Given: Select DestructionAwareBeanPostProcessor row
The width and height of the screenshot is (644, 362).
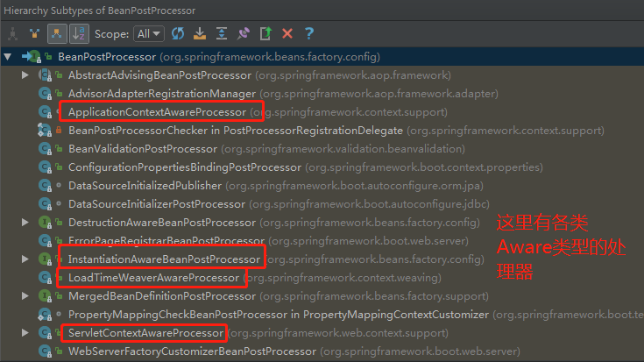Looking at the screenshot, I should 322,223.
